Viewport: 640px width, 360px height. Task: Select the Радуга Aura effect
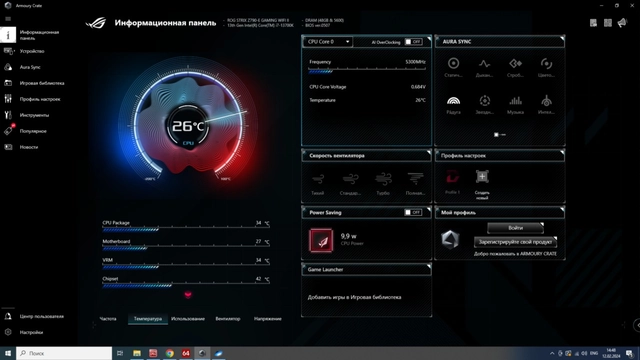click(453, 104)
